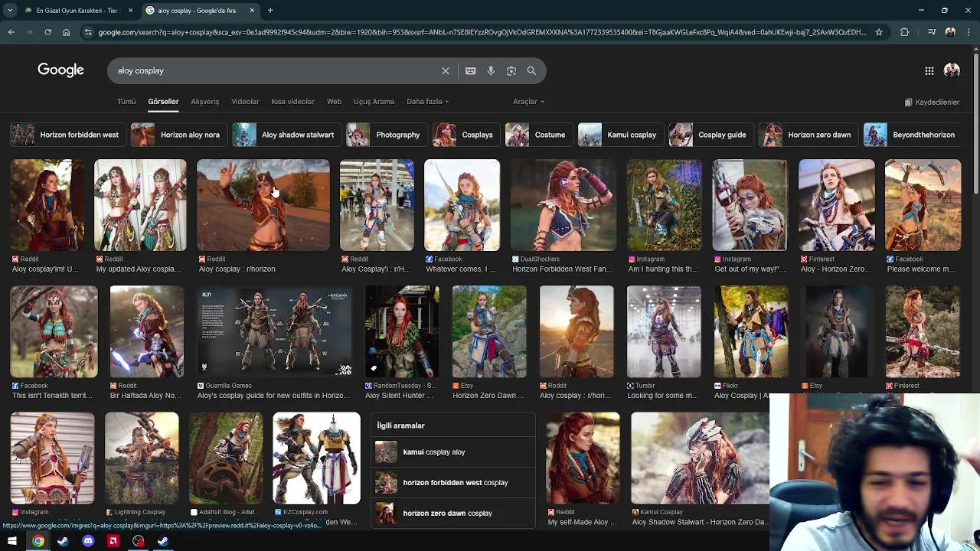Open the Google apps grid icon
Viewport: 980px width, 551px height.
pyautogui.click(x=929, y=70)
